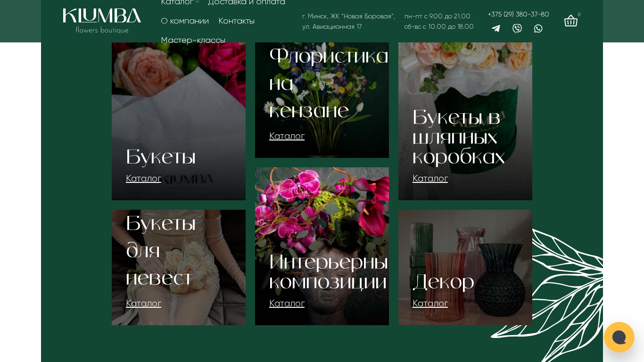
Task: Click the weekend hours сб-вс с 10.00 до 18.00
Action: pyautogui.click(x=439, y=26)
